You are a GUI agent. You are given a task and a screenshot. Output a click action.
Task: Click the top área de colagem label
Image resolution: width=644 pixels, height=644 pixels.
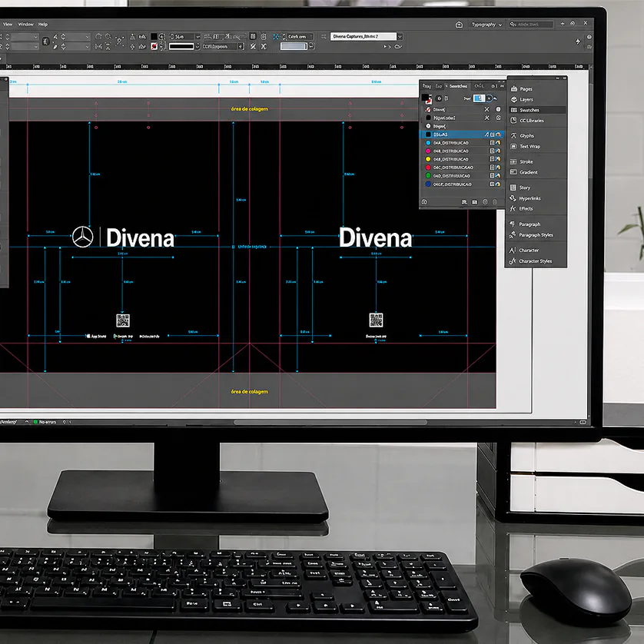[x=249, y=109]
